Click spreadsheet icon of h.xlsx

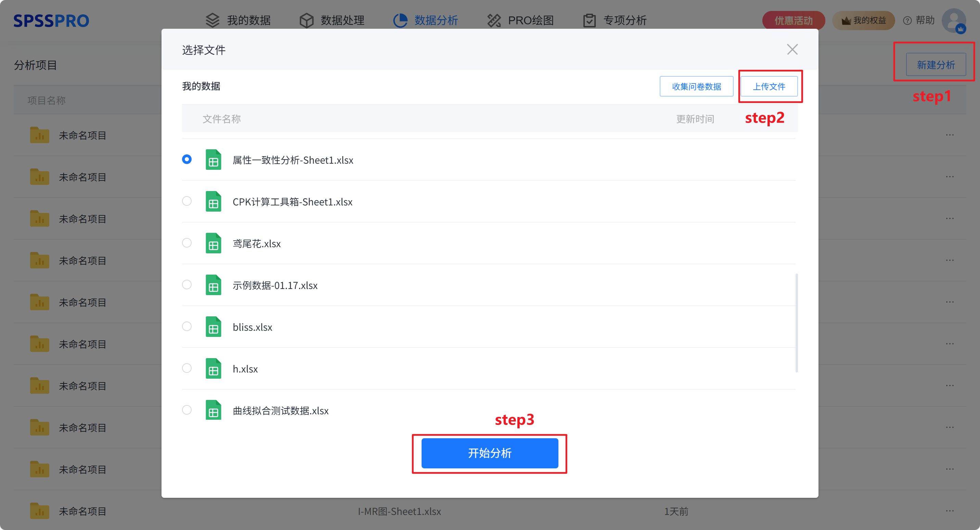coord(214,368)
